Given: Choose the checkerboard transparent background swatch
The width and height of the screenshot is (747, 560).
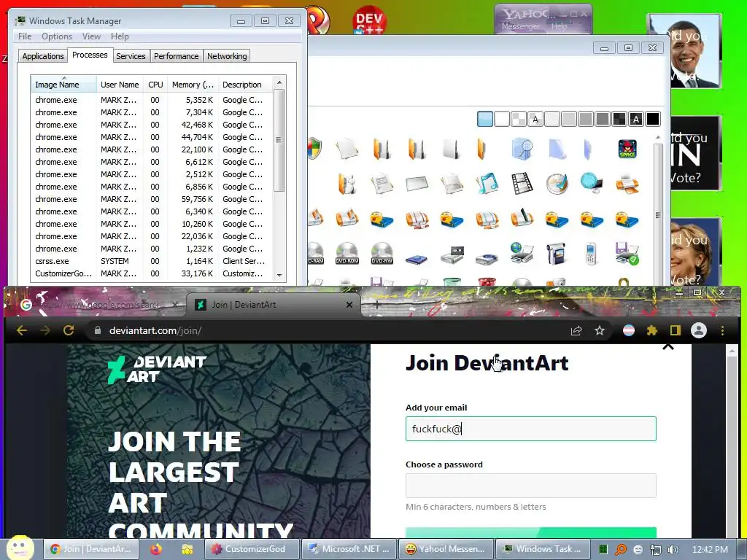Looking at the screenshot, I should [x=519, y=119].
